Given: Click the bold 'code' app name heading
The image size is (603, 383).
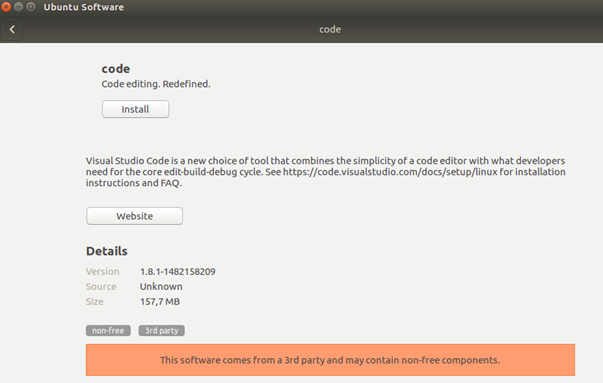Looking at the screenshot, I should click(x=116, y=69).
